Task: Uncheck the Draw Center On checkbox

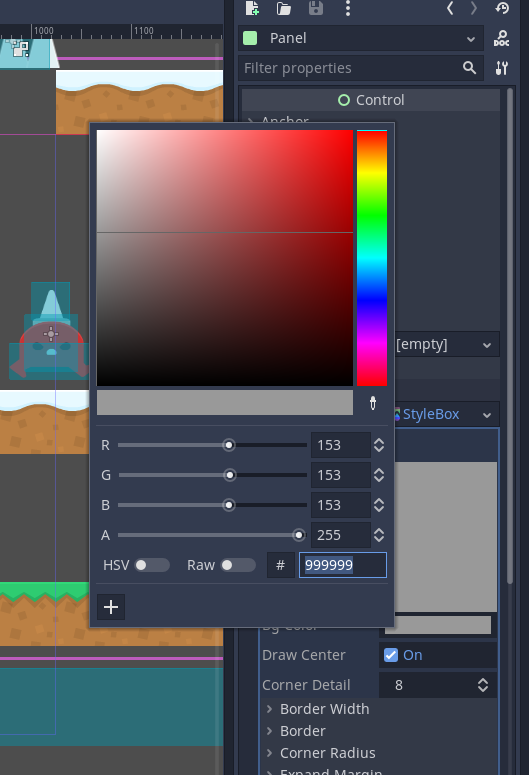Action: coord(391,655)
